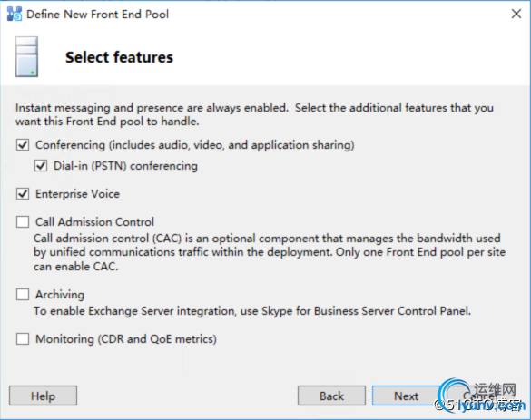Image resolution: width=531 pixels, height=420 pixels.
Task: Enable the Call Admission Control checkbox
Action: [23, 222]
